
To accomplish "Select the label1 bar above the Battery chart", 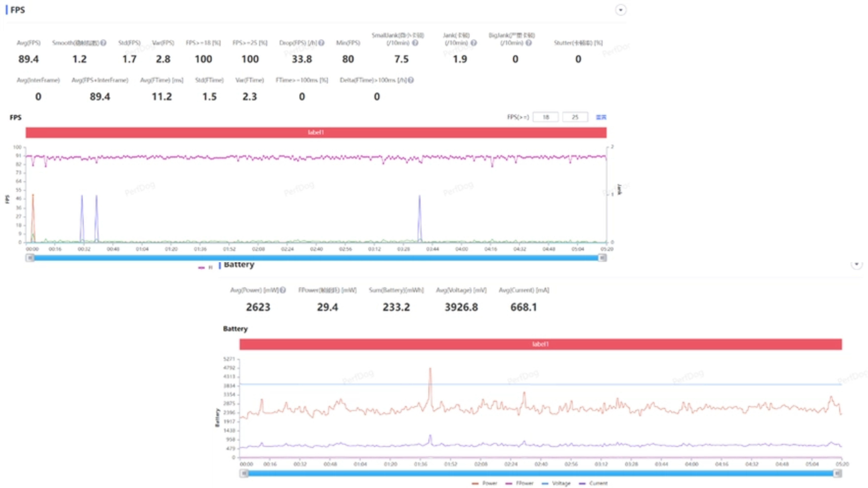I will pyautogui.click(x=540, y=344).
